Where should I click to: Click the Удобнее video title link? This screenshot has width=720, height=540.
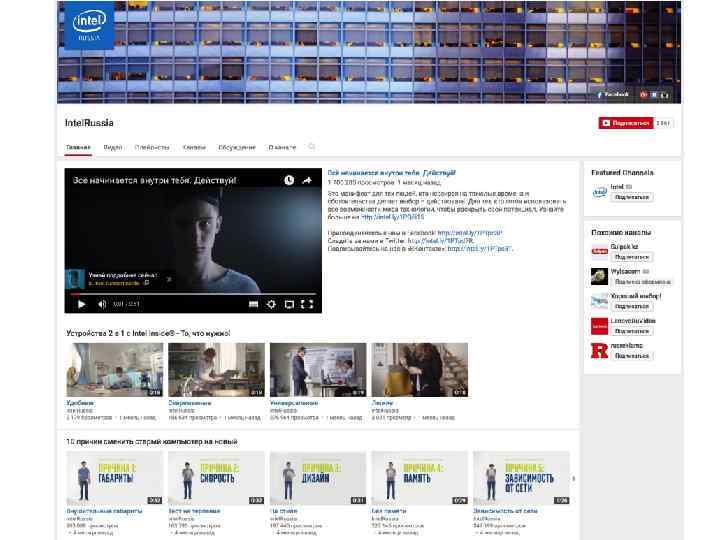click(80, 403)
